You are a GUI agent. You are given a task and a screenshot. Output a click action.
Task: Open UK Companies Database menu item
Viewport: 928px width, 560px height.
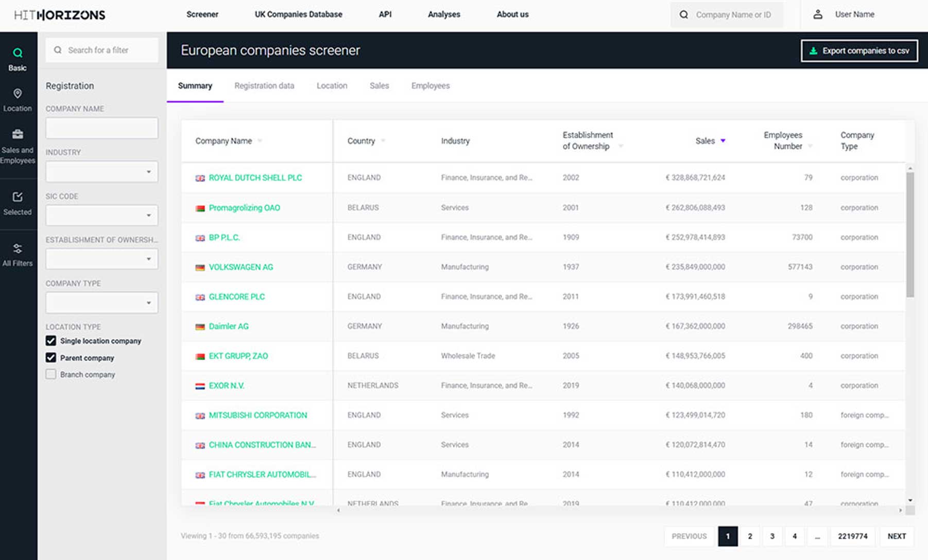pyautogui.click(x=298, y=14)
